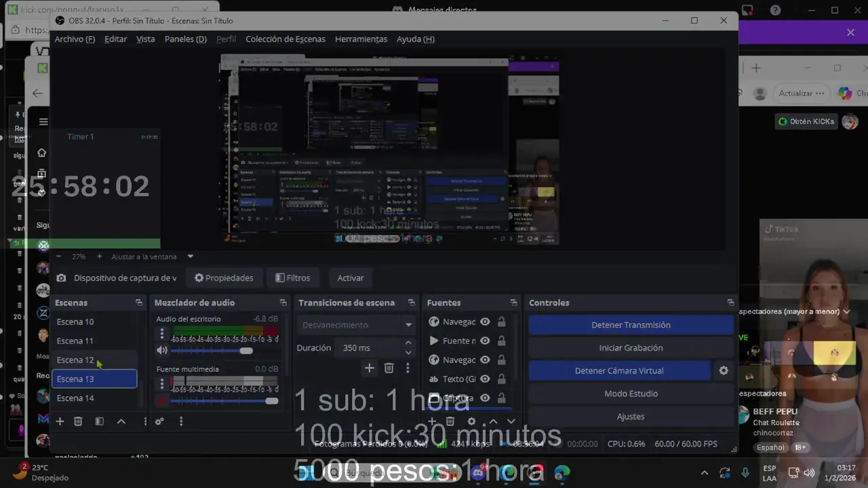Open virtual camera settings gear
868x488 pixels.
click(x=724, y=371)
